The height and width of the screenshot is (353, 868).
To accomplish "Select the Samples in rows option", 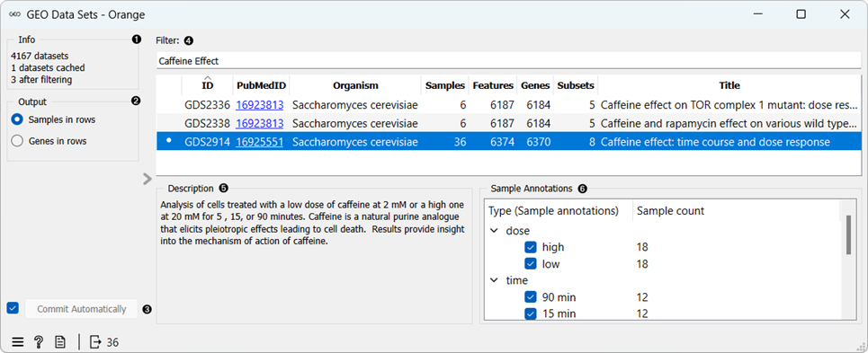I will point(18,119).
